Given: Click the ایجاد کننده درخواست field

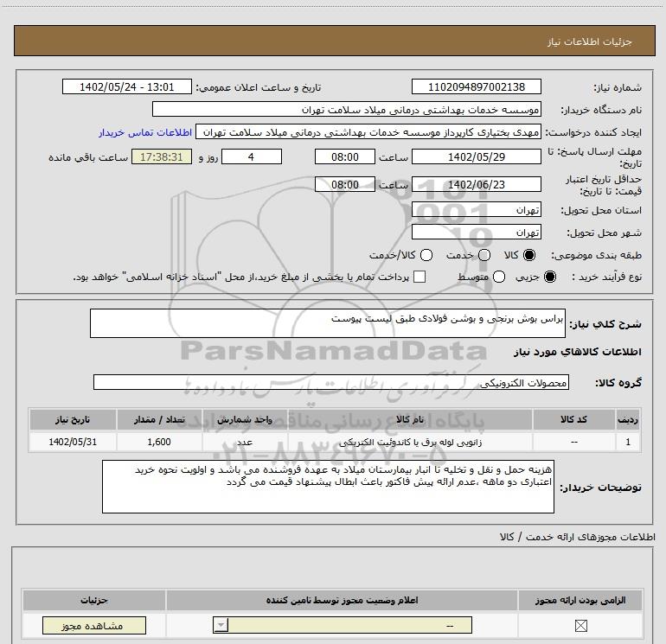Looking at the screenshot, I should pyautogui.click(x=368, y=132).
